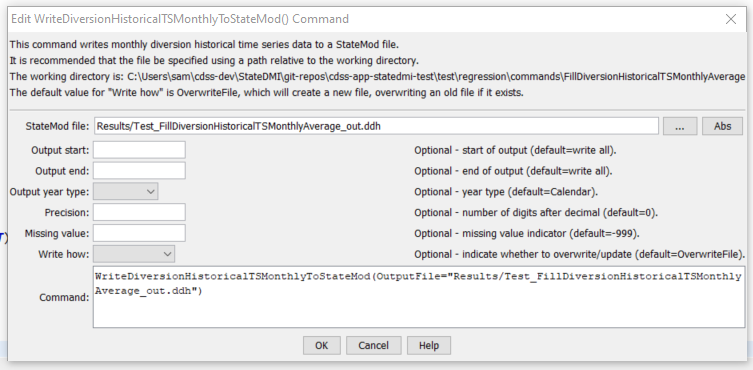The image size is (753, 370).
Task: Focus the Output end text field
Action: click(x=139, y=171)
